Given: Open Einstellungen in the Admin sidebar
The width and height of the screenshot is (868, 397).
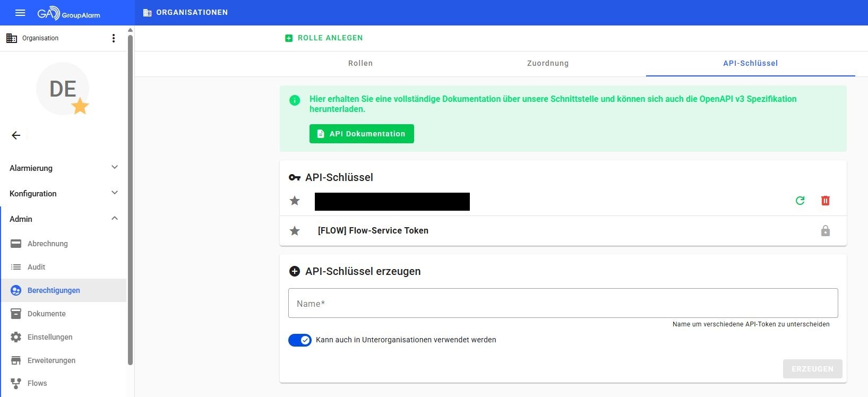Looking at the screenshot, I should point(50,337).
